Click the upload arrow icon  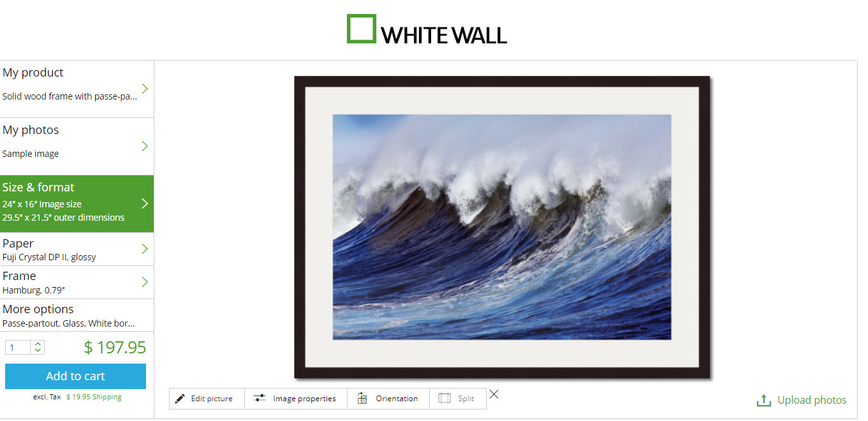click(x=763, y=401)
